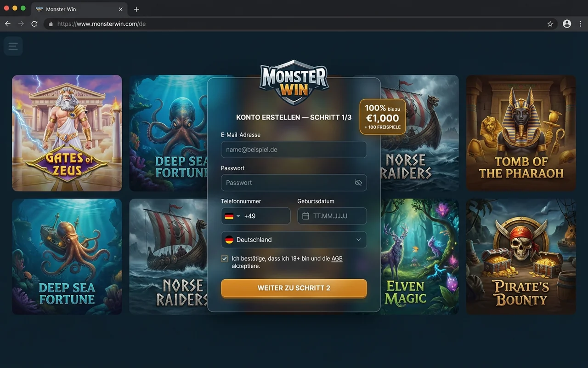588x368 pixels.
Task: Open the Pirate's Bounty game tile
Action: (x=521, y=257)
